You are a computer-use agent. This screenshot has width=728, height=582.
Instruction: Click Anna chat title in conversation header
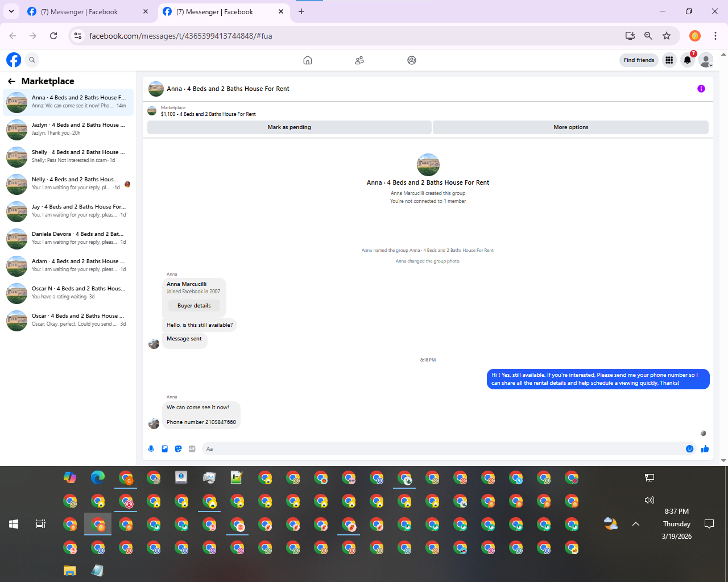(228, 89)
